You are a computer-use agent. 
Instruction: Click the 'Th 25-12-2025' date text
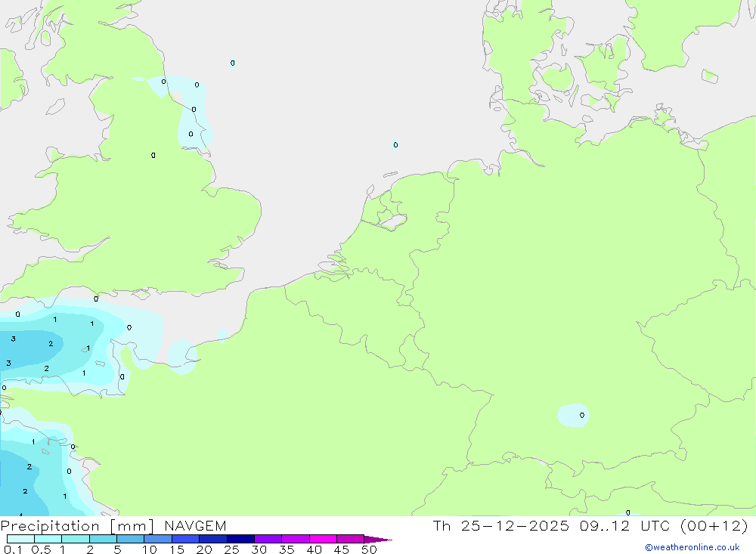coord(500,525)
